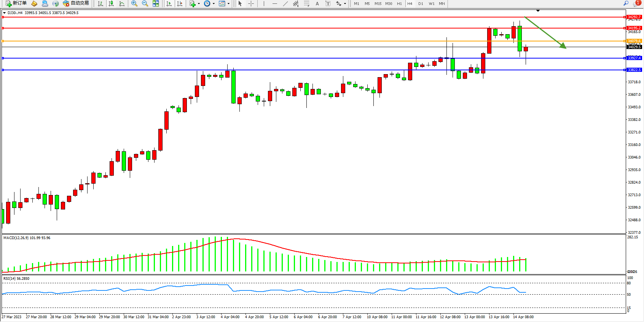Switch to the M15 timeframe
Viewport: 644px width, 322px height.
click(378, 3)
